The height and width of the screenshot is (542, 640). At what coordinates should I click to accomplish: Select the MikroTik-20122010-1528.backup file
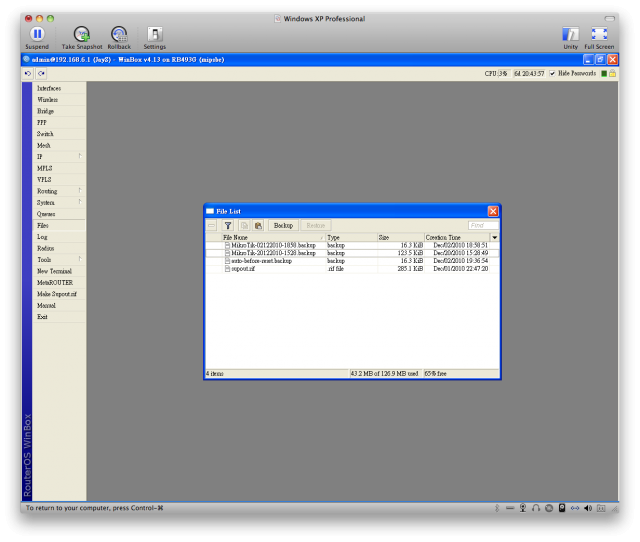tap(352, 253)
